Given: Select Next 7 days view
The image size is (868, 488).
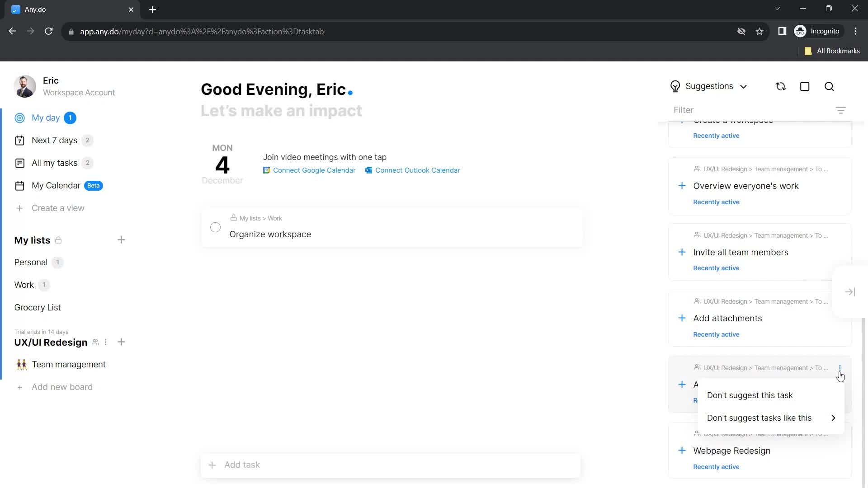Looking at the screenshot, I should [x=54, y=141].
